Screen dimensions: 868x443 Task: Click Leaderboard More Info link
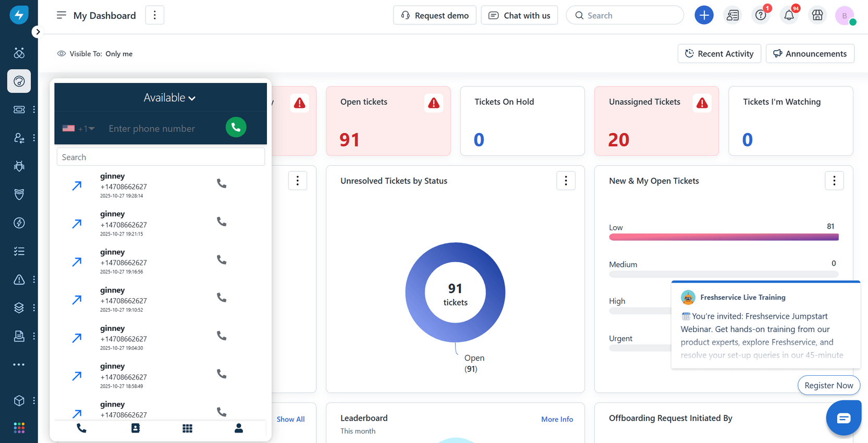[557, 419]
